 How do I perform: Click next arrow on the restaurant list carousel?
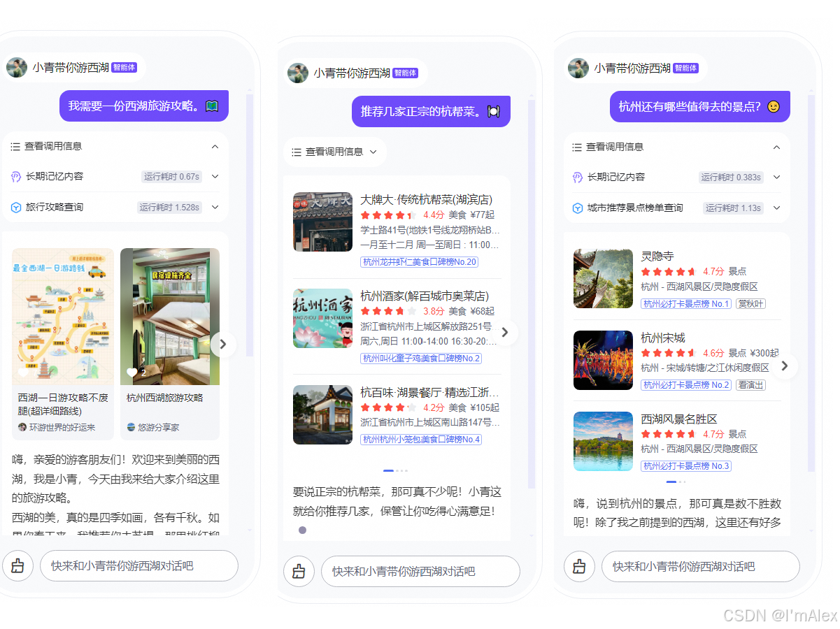(505, 333)
